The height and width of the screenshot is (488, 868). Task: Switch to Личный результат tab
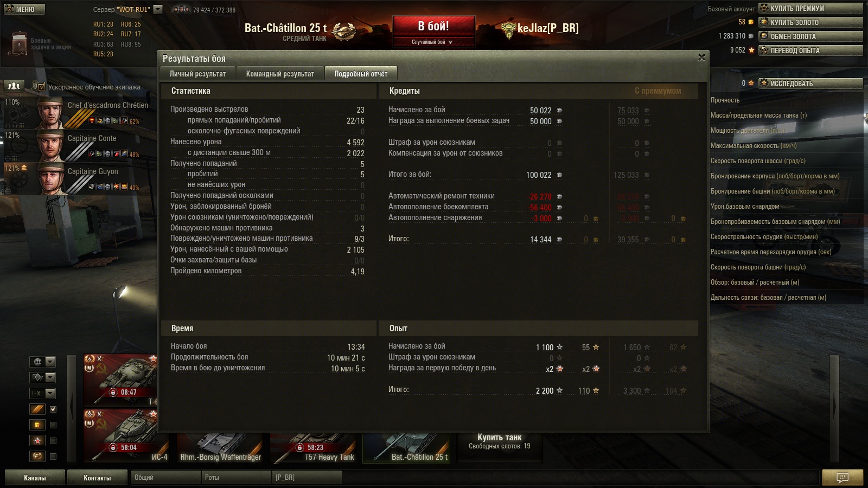(x=197, y=74)
